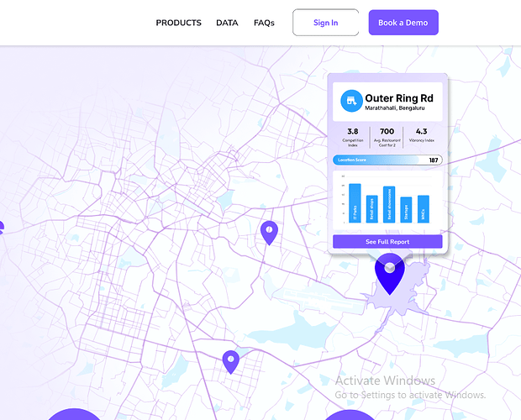Click the 700 Avg. Restaurant Cost value

pos(387,132)
